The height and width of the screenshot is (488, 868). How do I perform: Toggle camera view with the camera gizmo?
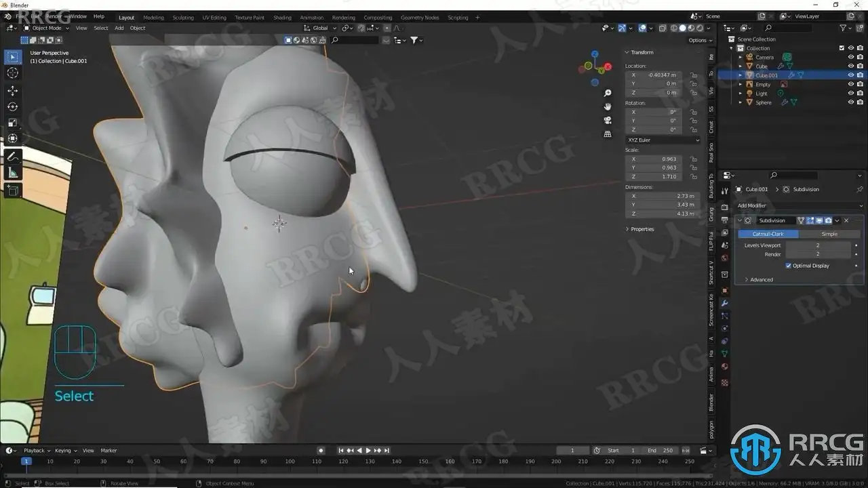pos(608,120)
